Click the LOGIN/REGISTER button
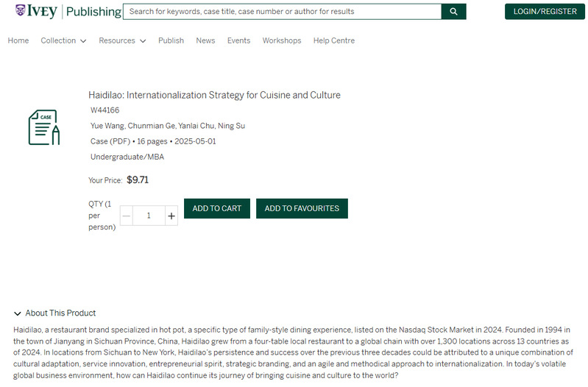 tap(545, 12)
